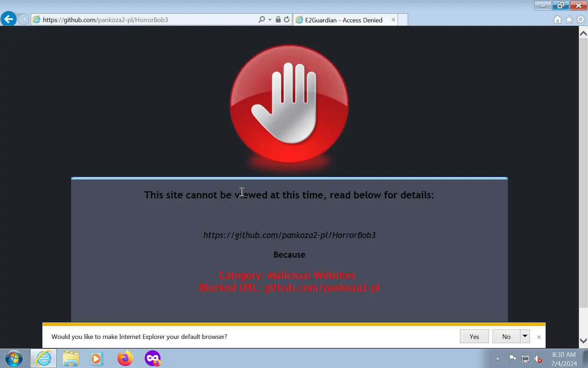Screen dimensions: 588x368
Task: Restore down the Internet Explorer window
Action: coord(561,5)
